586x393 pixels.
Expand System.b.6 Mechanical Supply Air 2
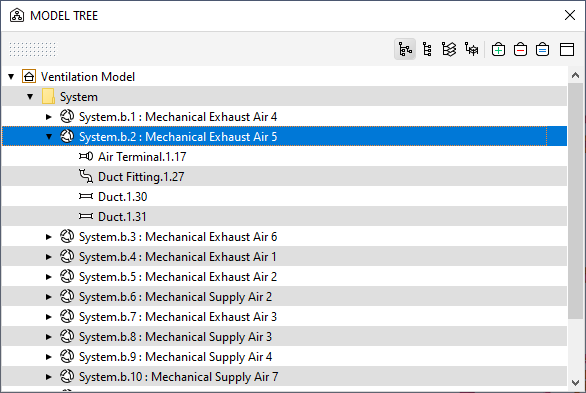tap(49, 297)
